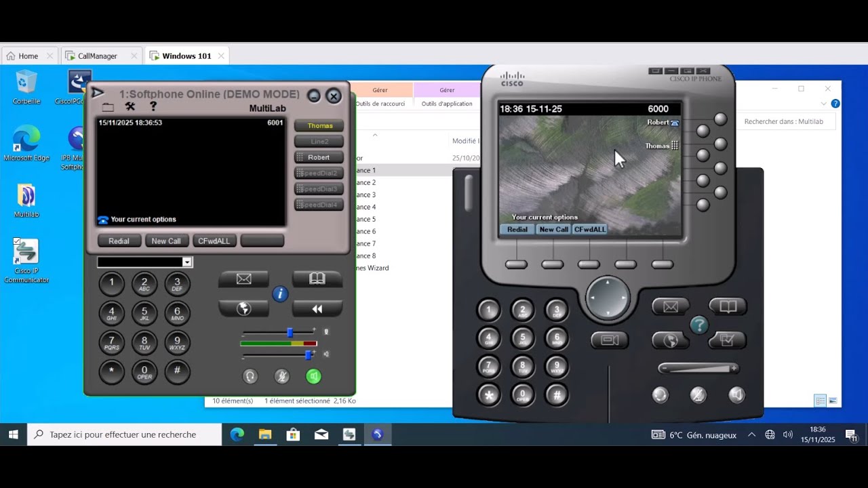The height and width of the screenshot is (488, 868).
Task: Select Thomas speed dial on Cisco screen
Action: tap(662, 146)
